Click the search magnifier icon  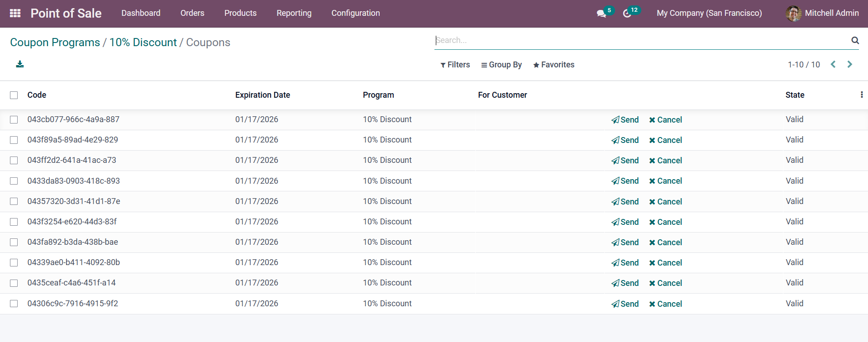(x=855, y=40)
